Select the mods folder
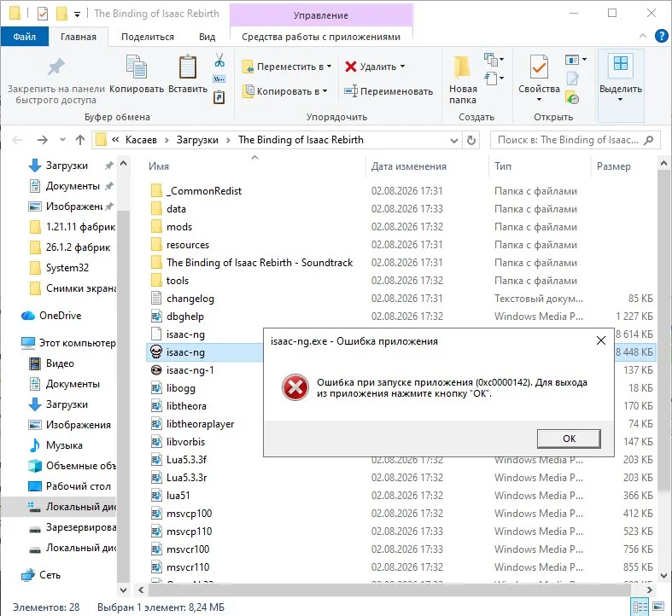Screen dimensions: 672x616 pyautogui.click(x=179, y=227)
